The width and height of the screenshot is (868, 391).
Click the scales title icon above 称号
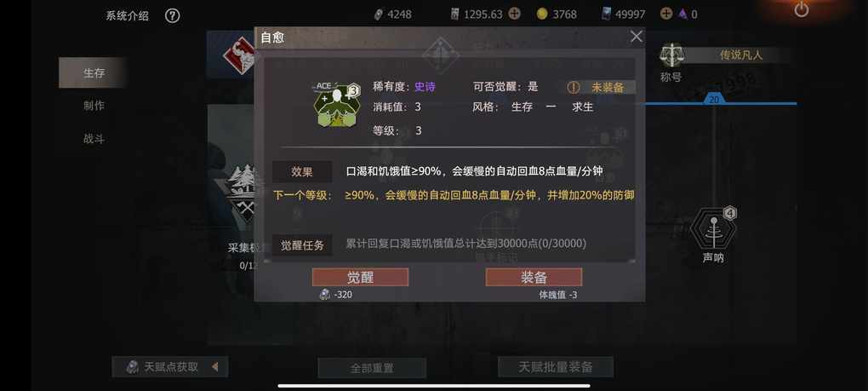671,55
